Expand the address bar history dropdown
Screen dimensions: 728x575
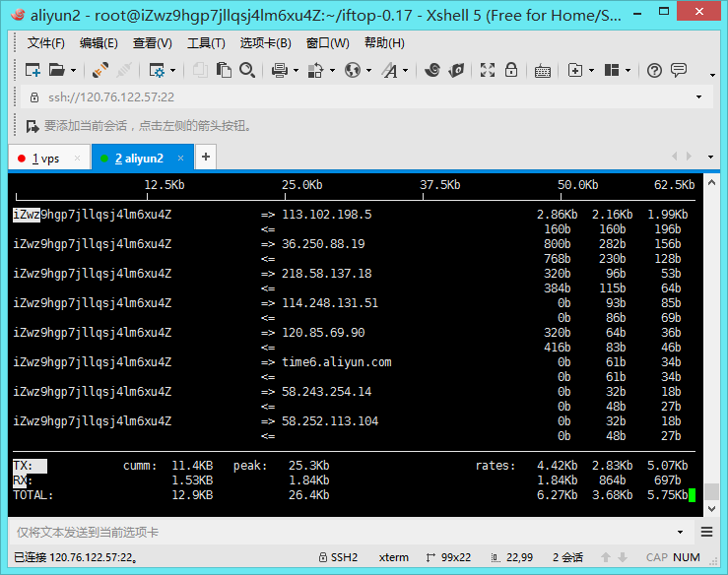[698, 97]
